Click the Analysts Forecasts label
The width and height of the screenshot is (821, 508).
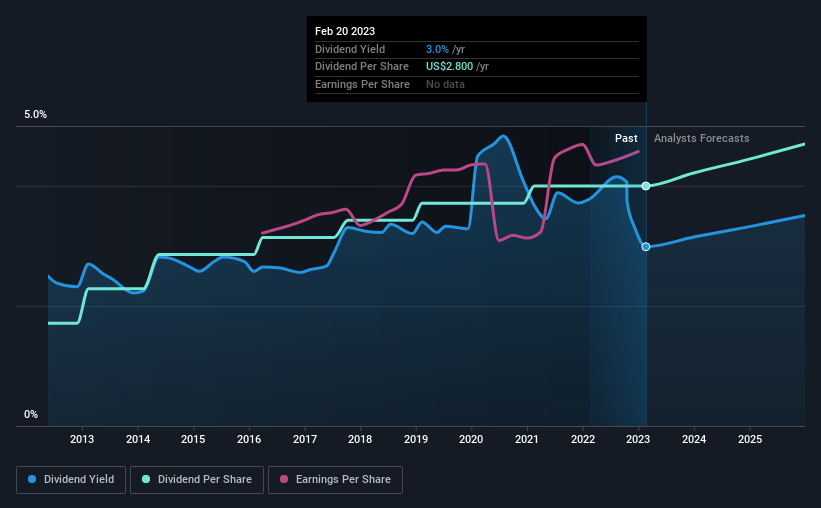(702, 138)
